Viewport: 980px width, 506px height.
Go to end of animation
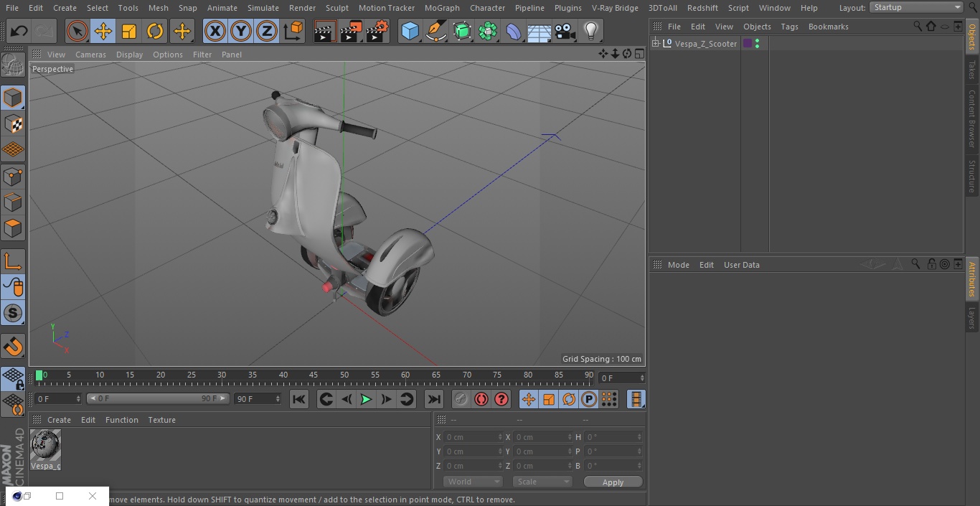pos(433,399)
